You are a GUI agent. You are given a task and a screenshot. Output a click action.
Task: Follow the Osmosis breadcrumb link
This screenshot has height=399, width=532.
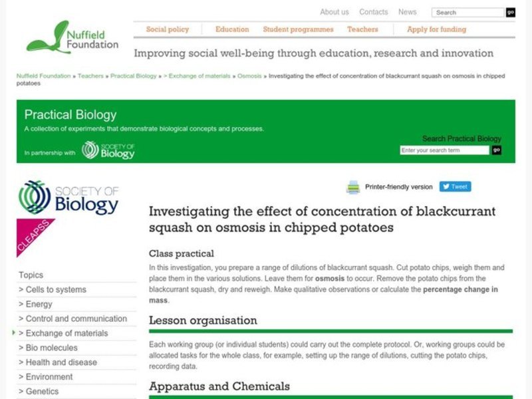tap(249, 76)
